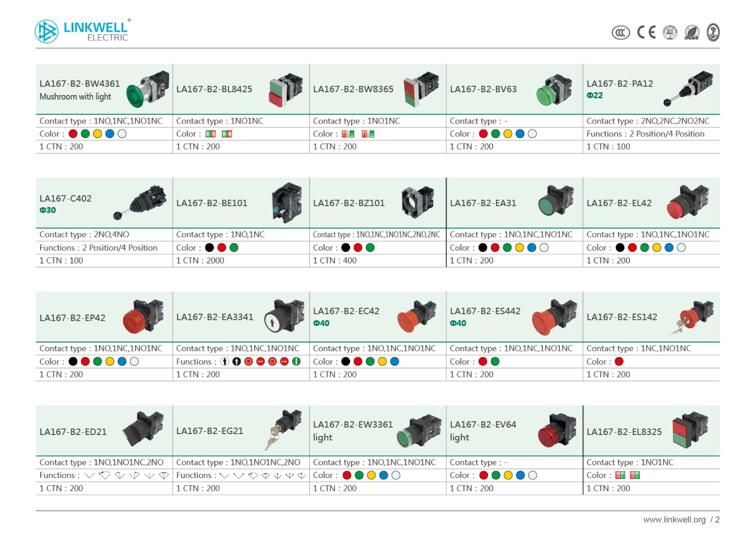Click the anchor certification emblem in header
Image resolution: width=756 pixels, height=540 pixels.
pos(713,32)
